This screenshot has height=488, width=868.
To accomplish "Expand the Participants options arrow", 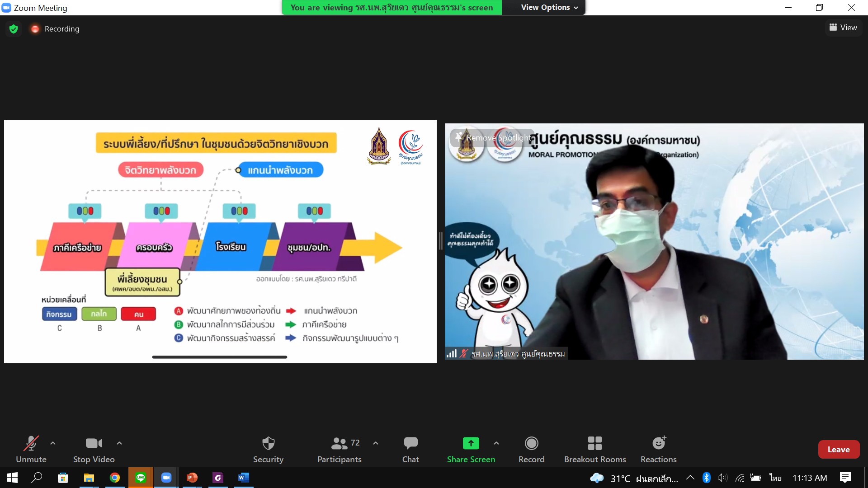I will (376, 443).
